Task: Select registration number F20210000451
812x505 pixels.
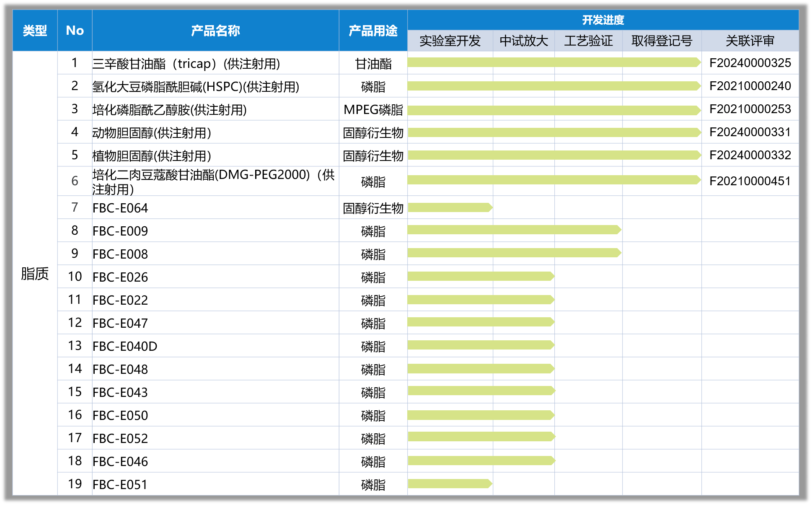Action: pos(750,181)
